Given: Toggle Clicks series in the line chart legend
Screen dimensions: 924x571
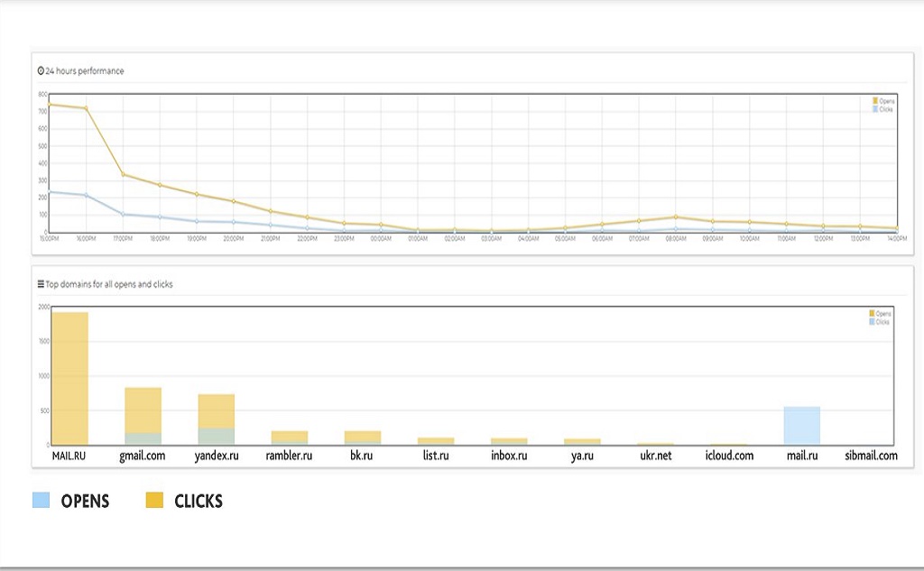Looking at the screenshot, I should [x=882, y=109].
